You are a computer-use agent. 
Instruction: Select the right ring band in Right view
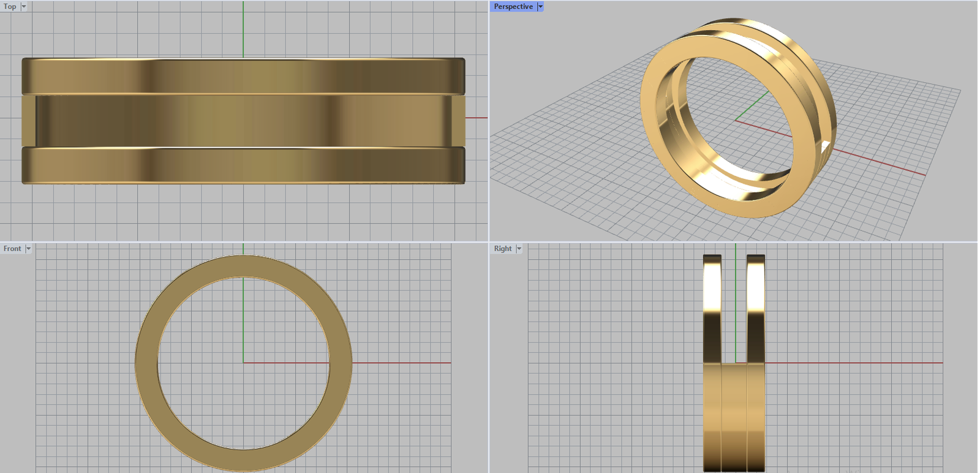tap(756, 306)
